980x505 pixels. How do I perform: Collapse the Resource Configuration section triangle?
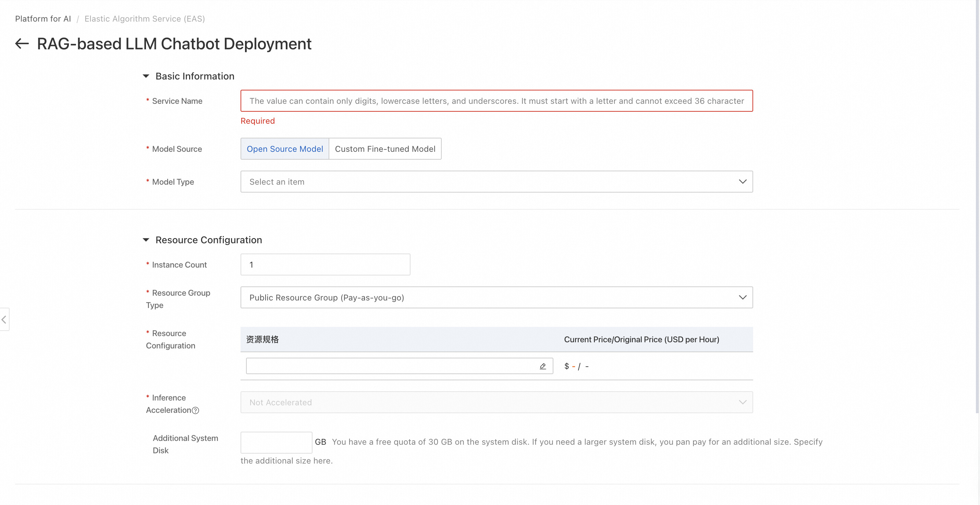click(x=146, y=240)
